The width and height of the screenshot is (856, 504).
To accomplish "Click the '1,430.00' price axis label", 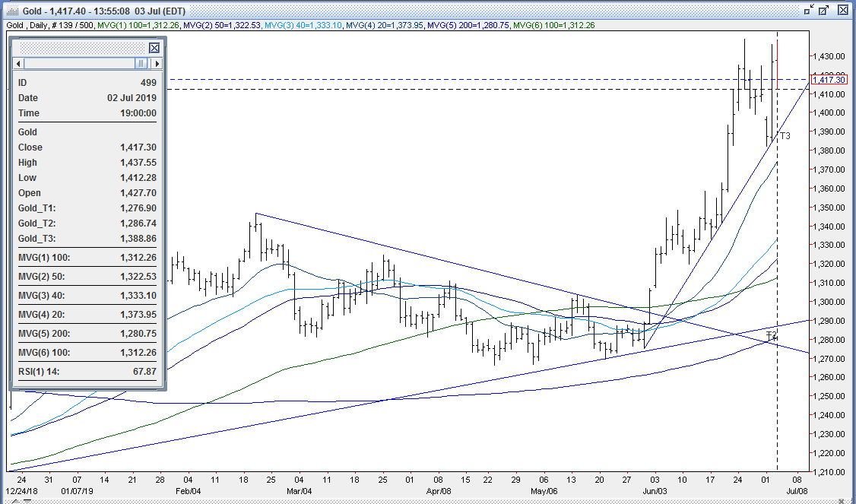I will click(x=829, y=56).
